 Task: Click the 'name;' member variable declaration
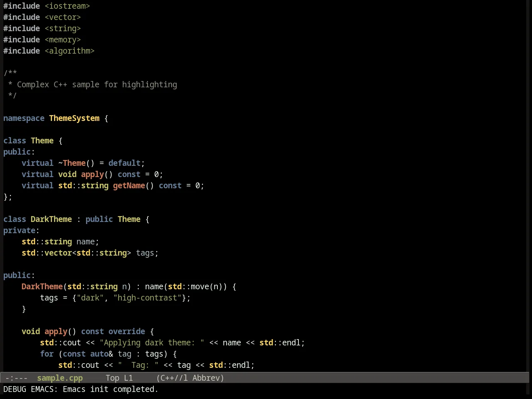(x=88, y=241)
